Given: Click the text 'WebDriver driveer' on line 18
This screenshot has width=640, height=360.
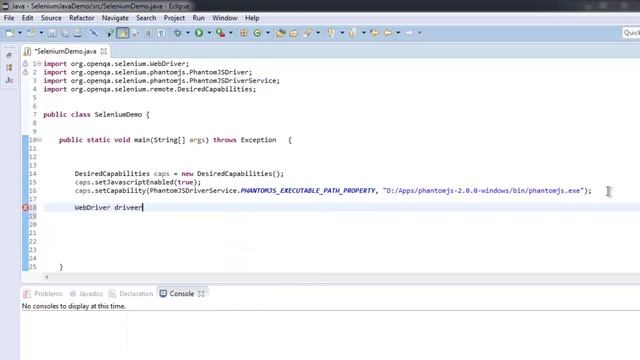Looking at the screenshot, I should click(109, 208).
